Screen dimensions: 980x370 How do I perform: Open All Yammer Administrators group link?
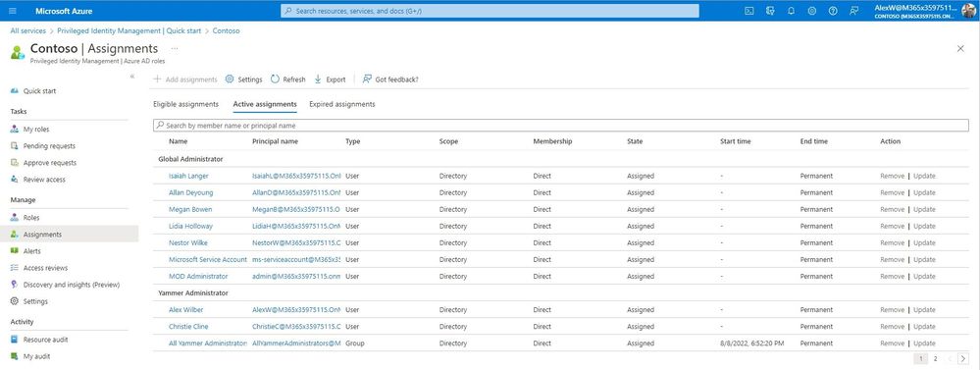point(208,344)
